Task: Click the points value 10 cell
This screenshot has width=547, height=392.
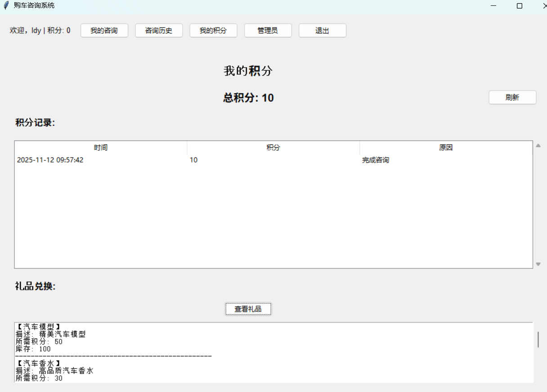Action: coord(193,160)
